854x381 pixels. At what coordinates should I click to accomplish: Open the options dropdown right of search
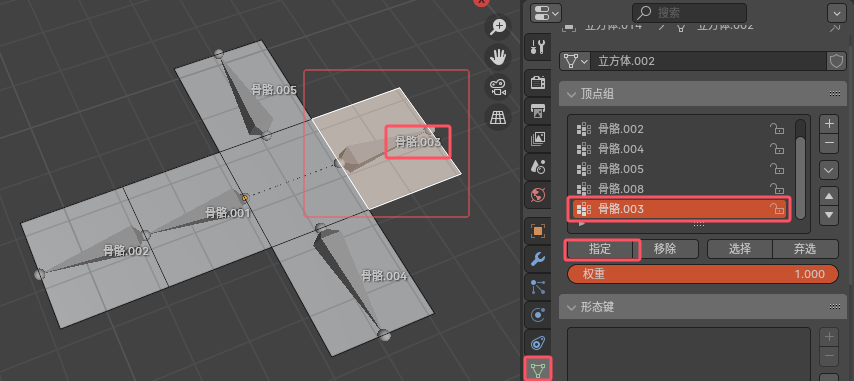(x=837, y=13)
